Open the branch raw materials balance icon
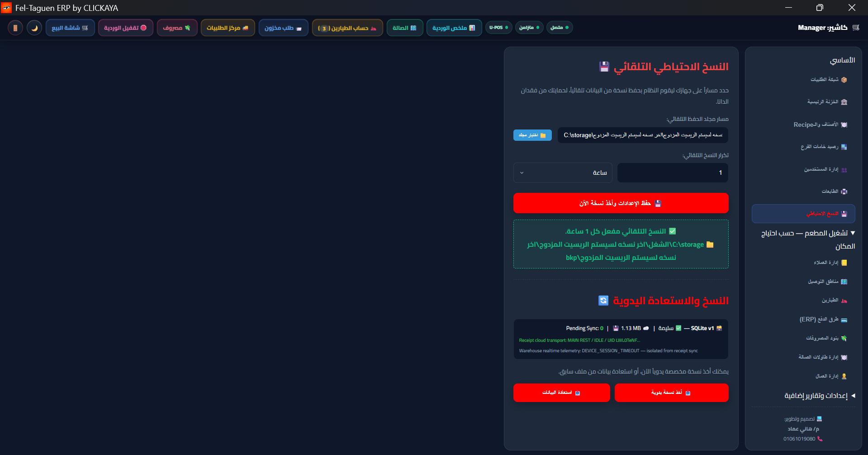 point(844,147)
